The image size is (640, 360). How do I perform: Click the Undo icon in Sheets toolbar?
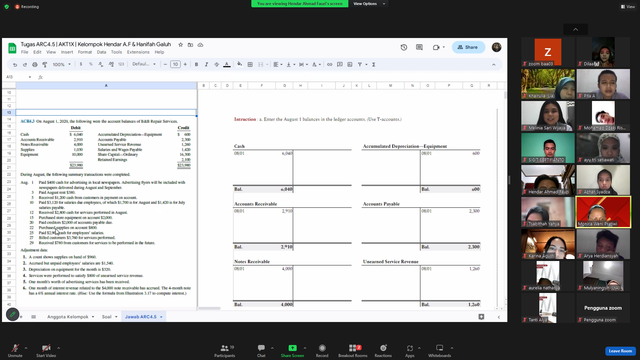click(x=15, y=64)
